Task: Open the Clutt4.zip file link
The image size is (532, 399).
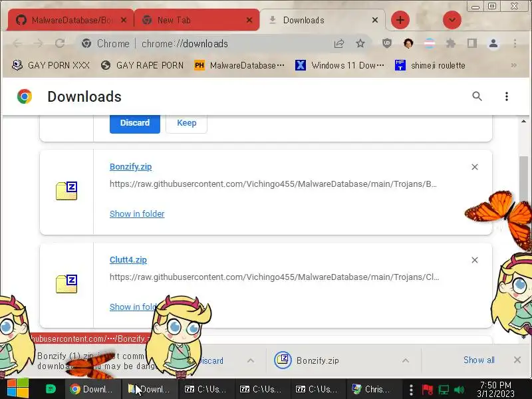Action: coord(128,259)
